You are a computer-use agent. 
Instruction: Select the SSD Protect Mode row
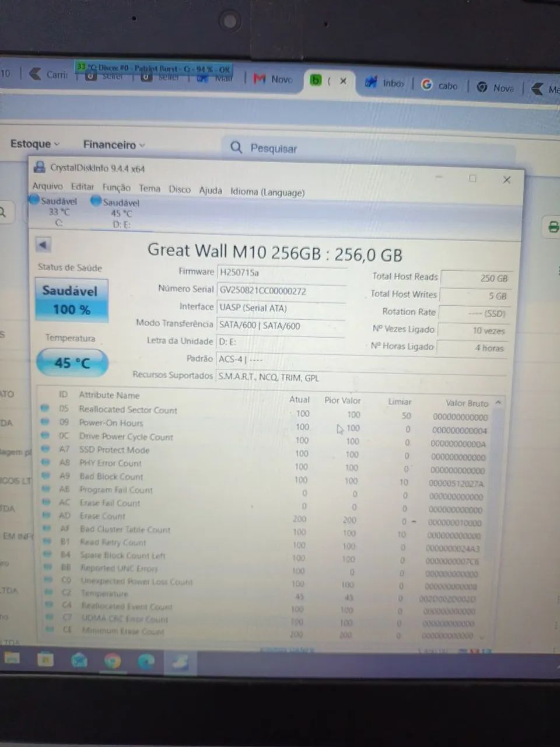click(265, 452)
